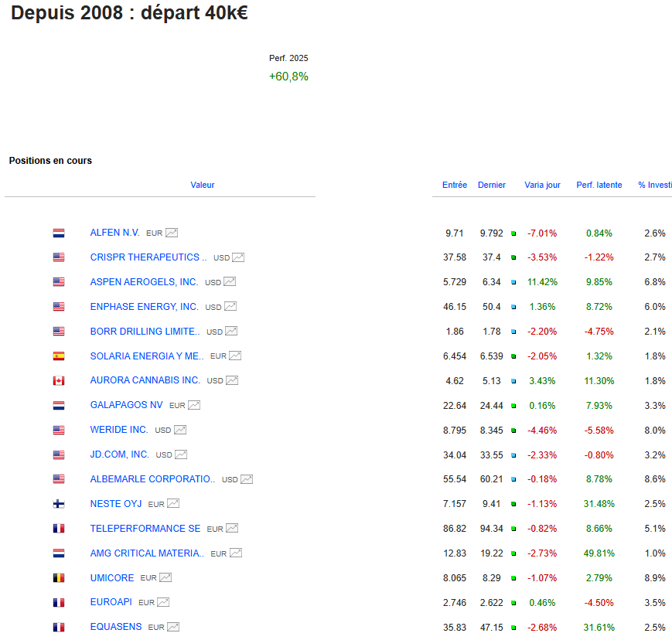Open BORR DRILLING stock link
The height and width of the screenshot is (640, 672).
(x=145, y=331)
